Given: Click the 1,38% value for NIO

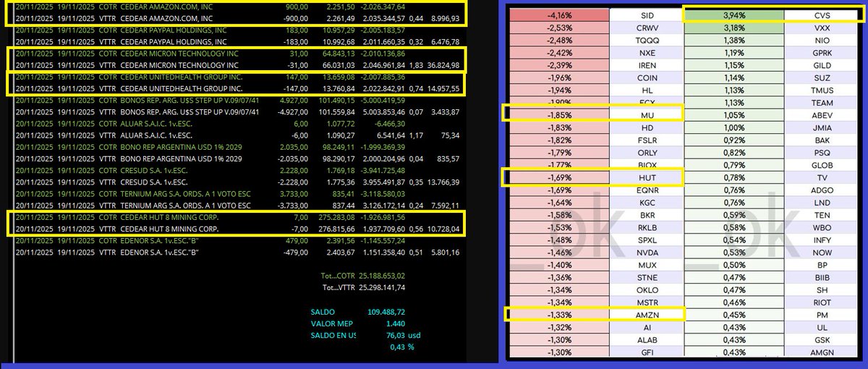Looking at the screenshot, I should pos(734,39).
